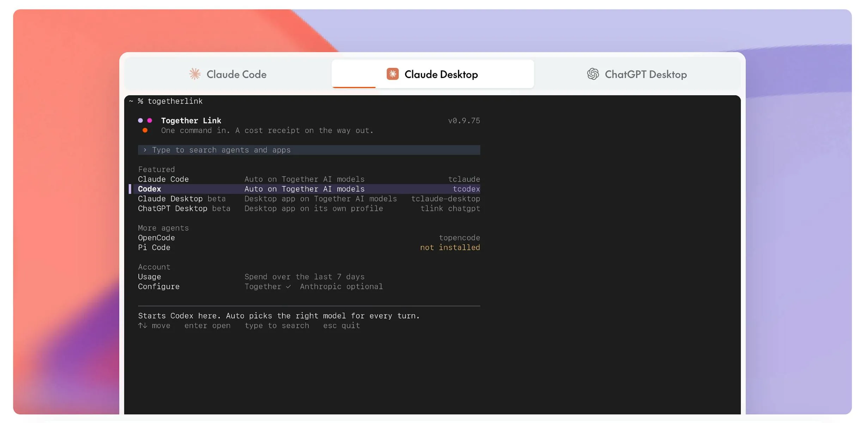Click the ChatGPT Desktop logo icon
This screenshot has width=868, height=423.
[x=593, y=74]
